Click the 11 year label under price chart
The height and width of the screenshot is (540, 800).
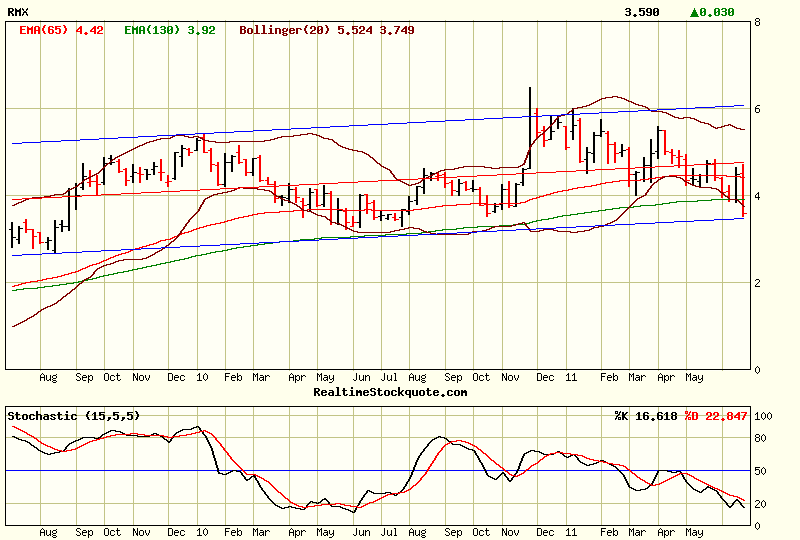pyautogui.click(x=570, y=378)
